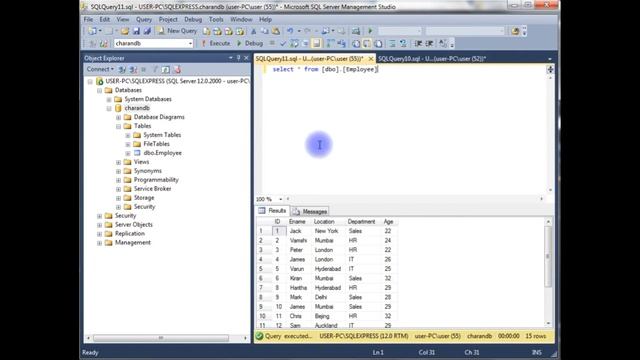Expand the Programmability folder node
Image resolution: width=640 pixels, height=360 pixels.
pos(118,180)
